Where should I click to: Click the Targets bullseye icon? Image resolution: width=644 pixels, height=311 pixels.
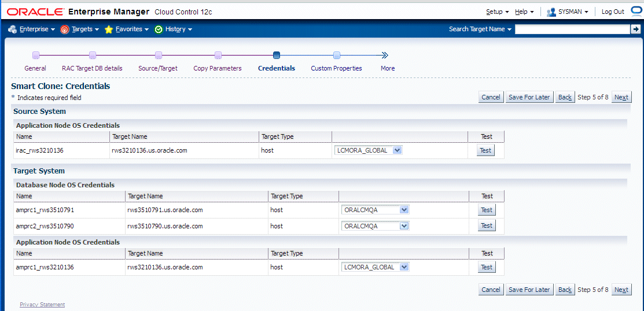coord(64,29)
